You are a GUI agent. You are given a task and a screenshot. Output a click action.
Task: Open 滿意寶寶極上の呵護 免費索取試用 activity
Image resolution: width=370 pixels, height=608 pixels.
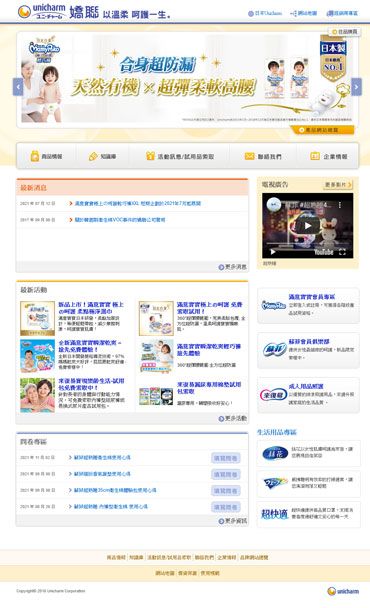point(210,308)
